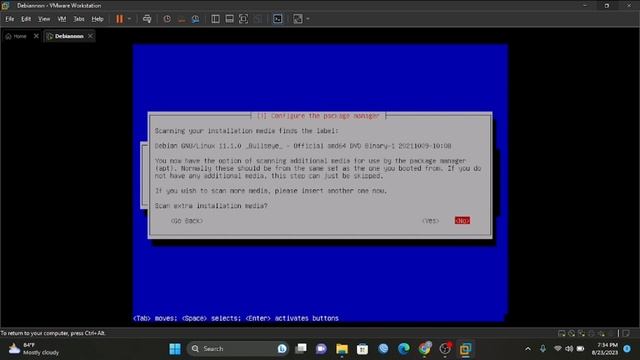Close the Debiannnnn tab
This screenshot has height=360, width=640.
coord(90,36)
